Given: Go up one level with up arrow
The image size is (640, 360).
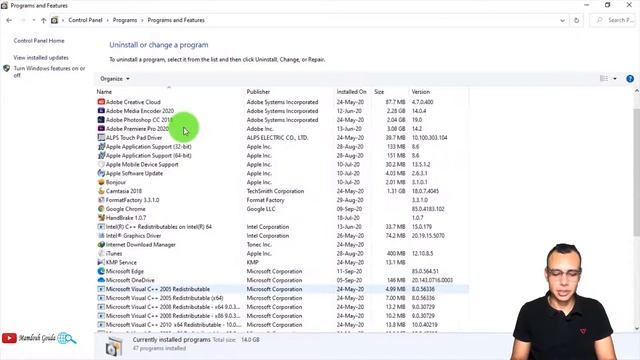Looking at the screenshot, I should [x=43, y=20].
